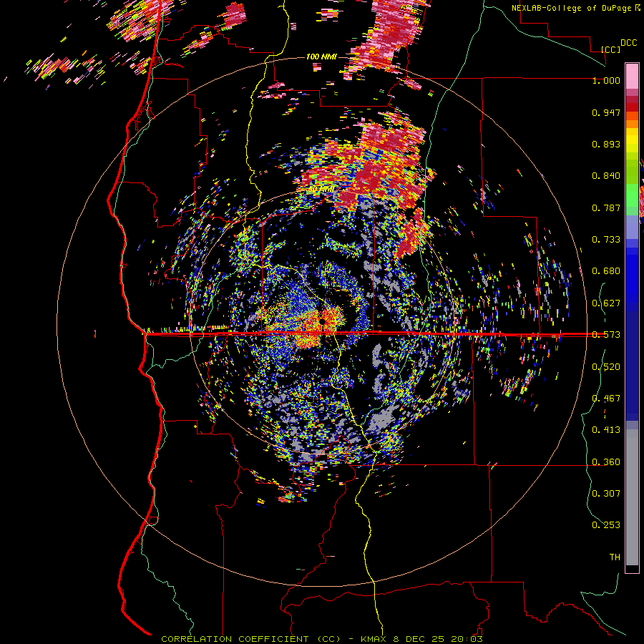Select the 0.627 scale value

point(606,303)
